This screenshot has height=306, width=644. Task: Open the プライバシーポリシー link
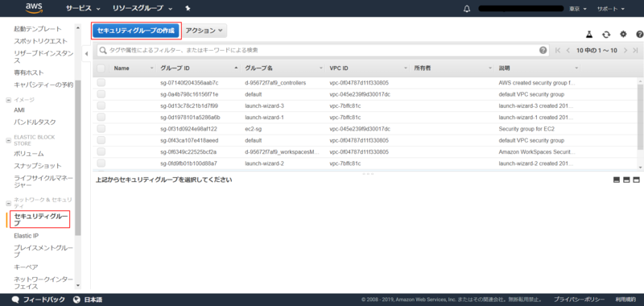click(x=579, y=300)
